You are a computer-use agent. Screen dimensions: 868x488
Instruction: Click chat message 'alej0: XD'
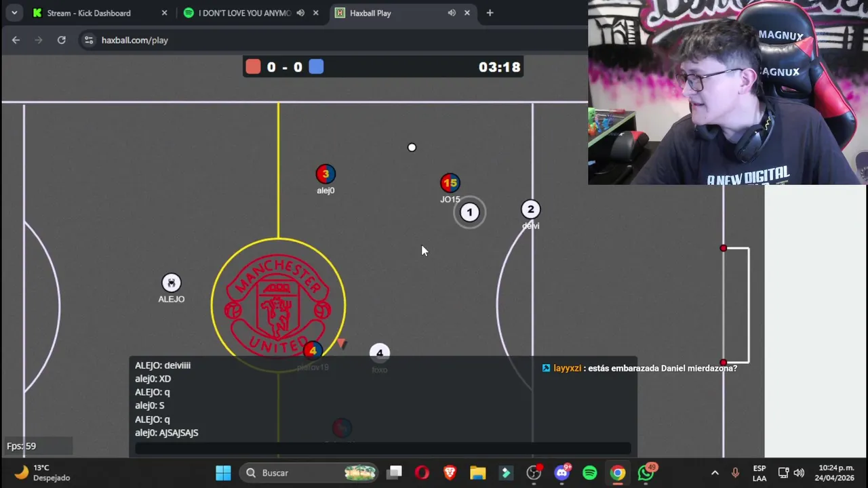tap(153, 379)
